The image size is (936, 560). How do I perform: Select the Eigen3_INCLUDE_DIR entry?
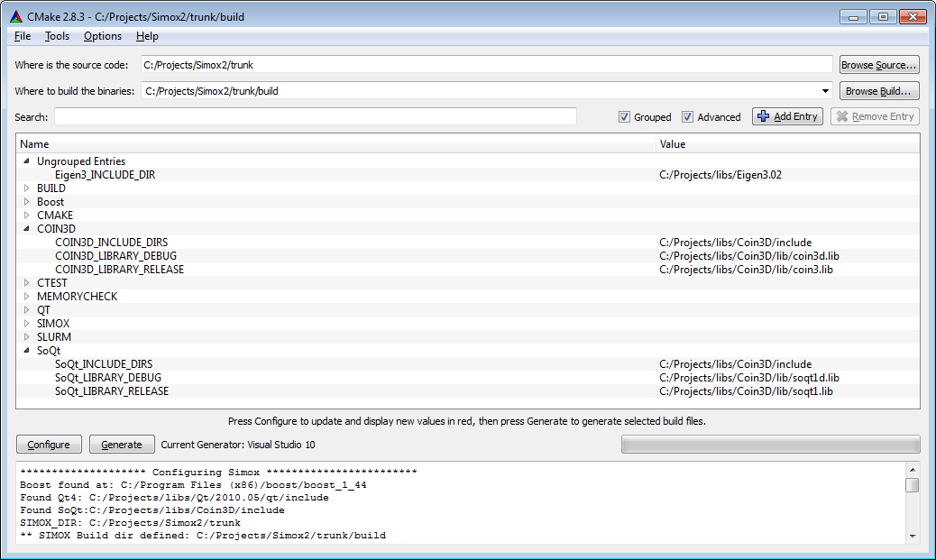106,175
